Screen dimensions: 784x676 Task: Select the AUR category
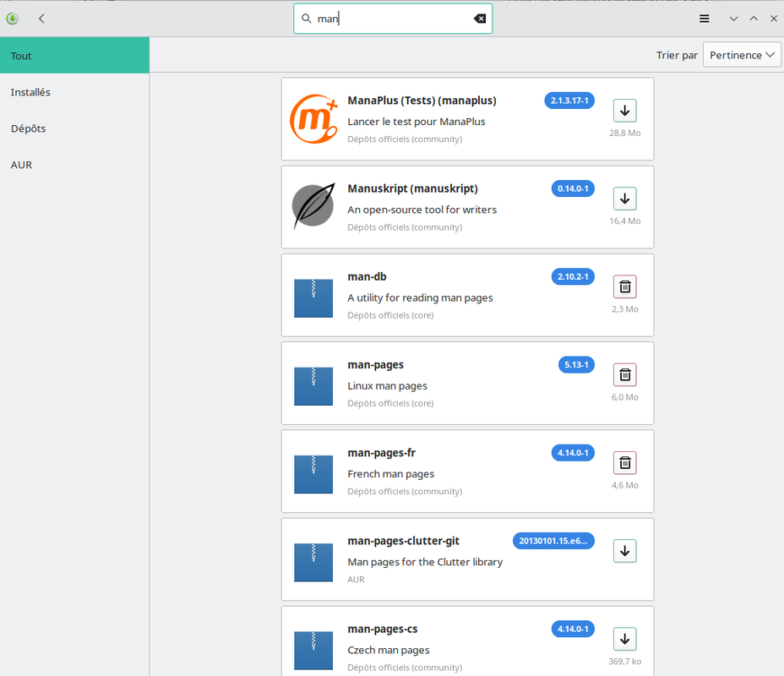(x=74, y=165)
